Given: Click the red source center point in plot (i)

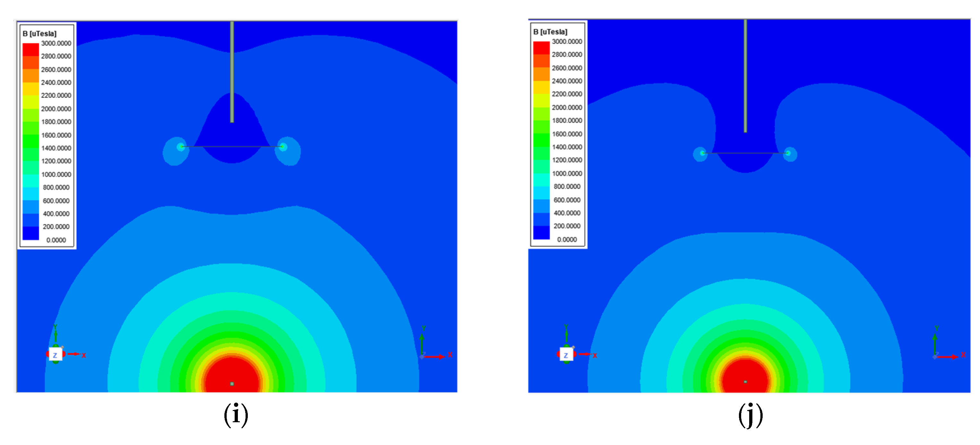Looking at the screenshot, I should pyautogui.click(x=232, y=384).
